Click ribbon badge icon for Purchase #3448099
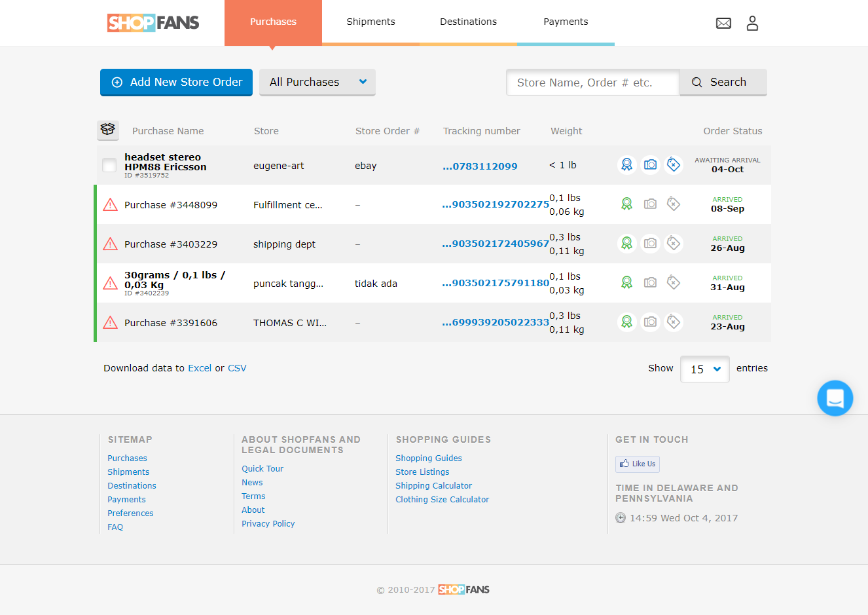868x615 pixels. (x=627, y=204)
